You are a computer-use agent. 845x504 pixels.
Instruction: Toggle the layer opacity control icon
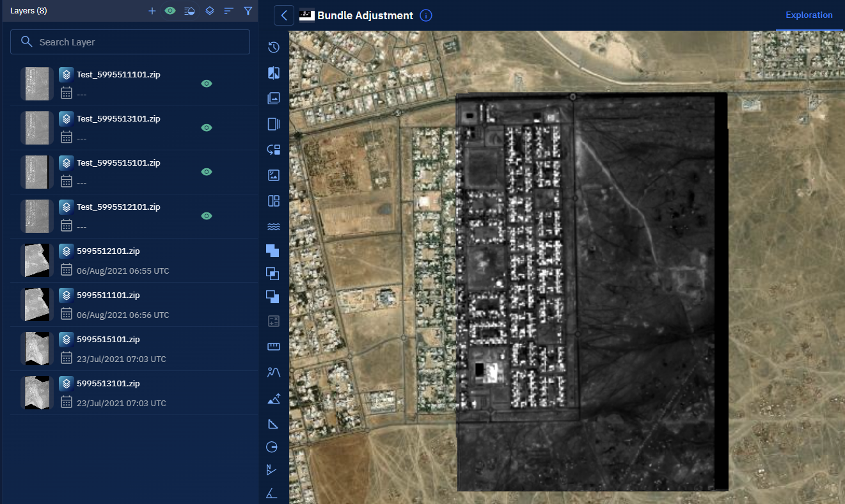[x=189, y=11]
